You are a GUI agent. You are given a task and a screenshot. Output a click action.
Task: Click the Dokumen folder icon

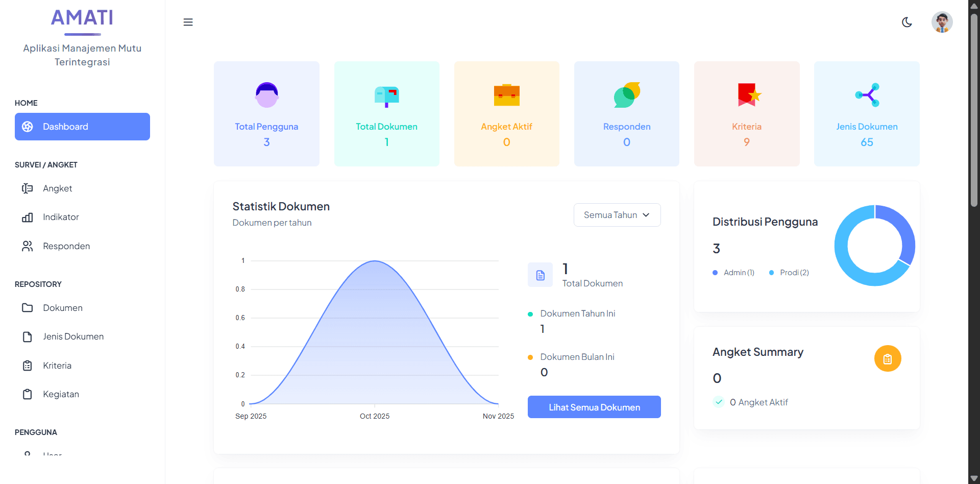(x=28, y=308)
